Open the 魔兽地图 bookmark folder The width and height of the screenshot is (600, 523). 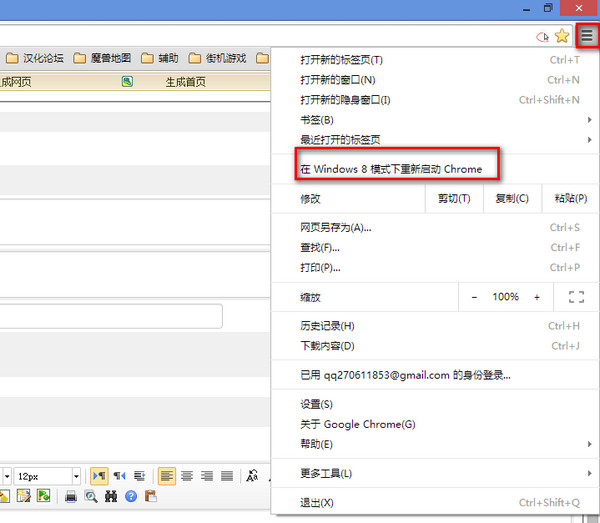[102, 58]
